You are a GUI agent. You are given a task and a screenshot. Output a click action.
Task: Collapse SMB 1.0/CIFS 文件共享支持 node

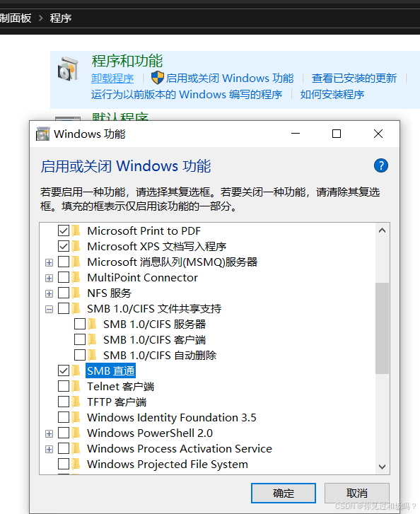click(x=49, y=309)
